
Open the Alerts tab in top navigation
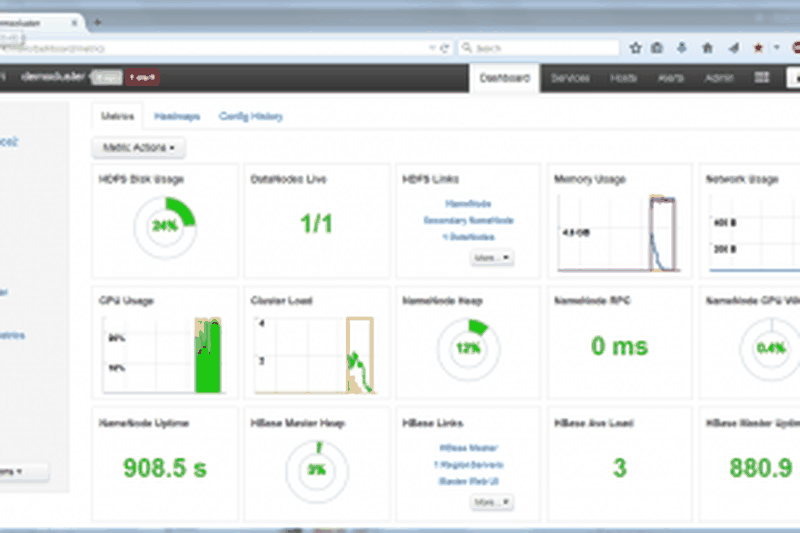click(x=670, y=78)
